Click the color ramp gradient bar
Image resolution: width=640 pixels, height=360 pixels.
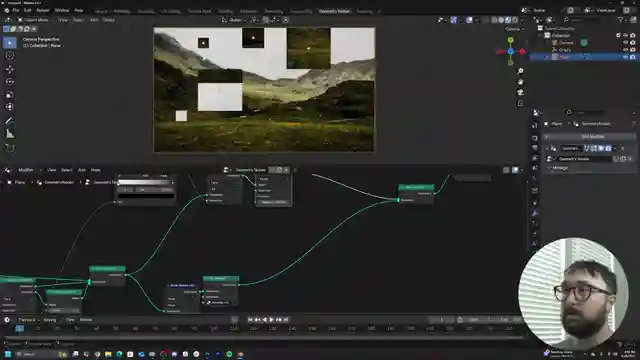click(x=145, y=182)
